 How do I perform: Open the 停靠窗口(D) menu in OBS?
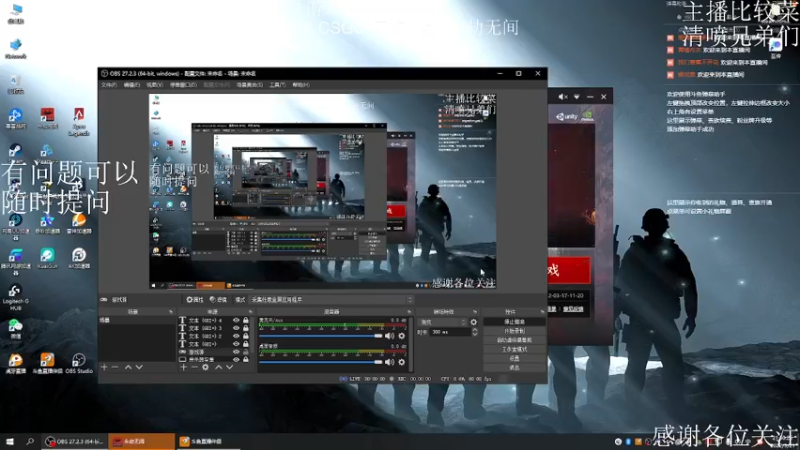click(183, 85)
